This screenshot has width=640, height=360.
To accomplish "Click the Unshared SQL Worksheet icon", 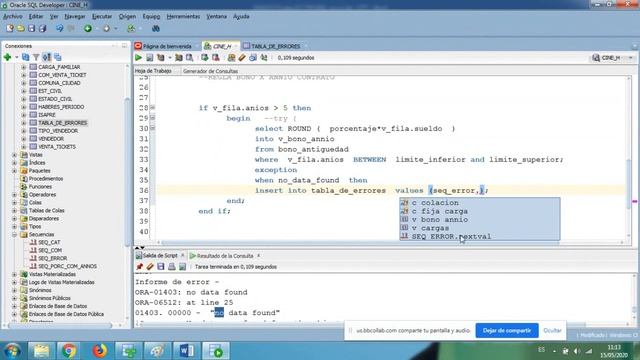I will (x=231, y=58).
